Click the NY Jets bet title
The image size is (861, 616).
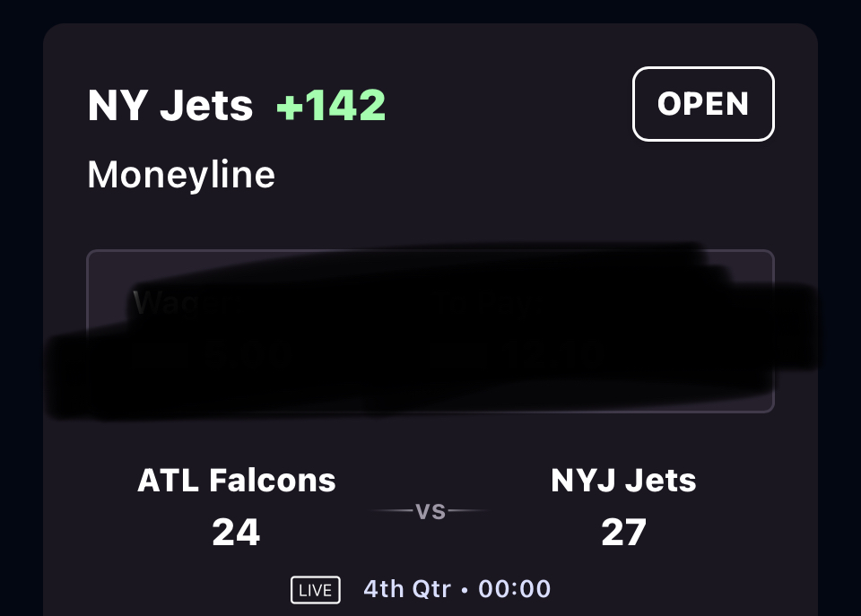(170, 106)
